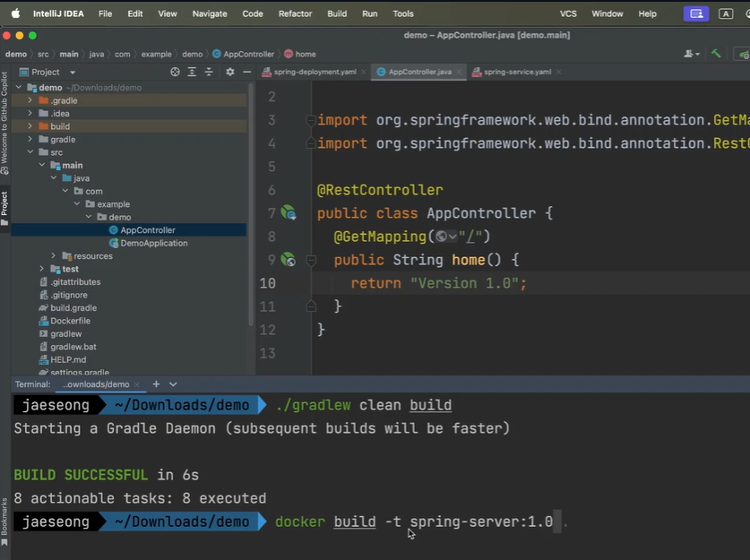Select the ..ownloads/demo terminal tab

tap(96, 384)
